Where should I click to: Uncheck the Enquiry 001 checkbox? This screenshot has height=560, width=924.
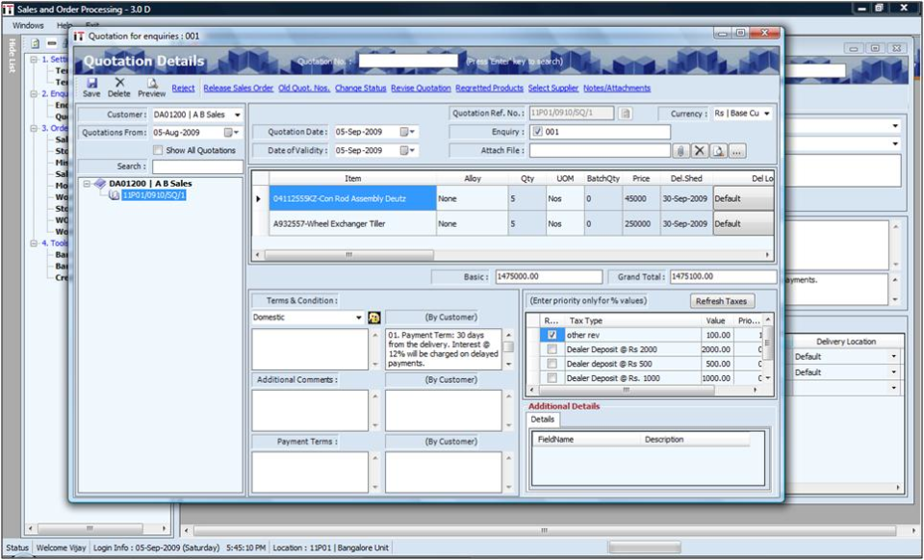(537, 131)
